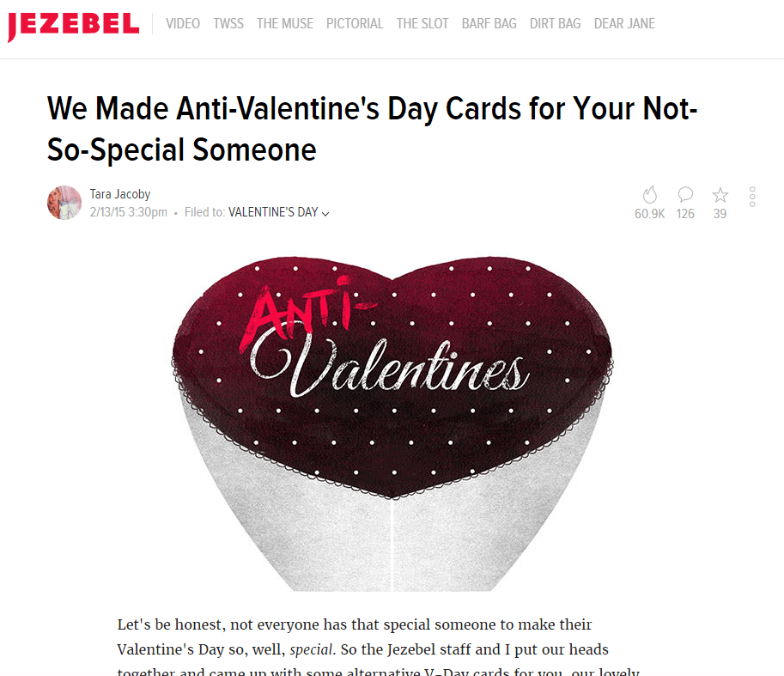Image resolution: width=784 pixels, height=676 pixels.
Task: Click Tara Jacoby's avatar picture
Action: (x=64, y=203)
